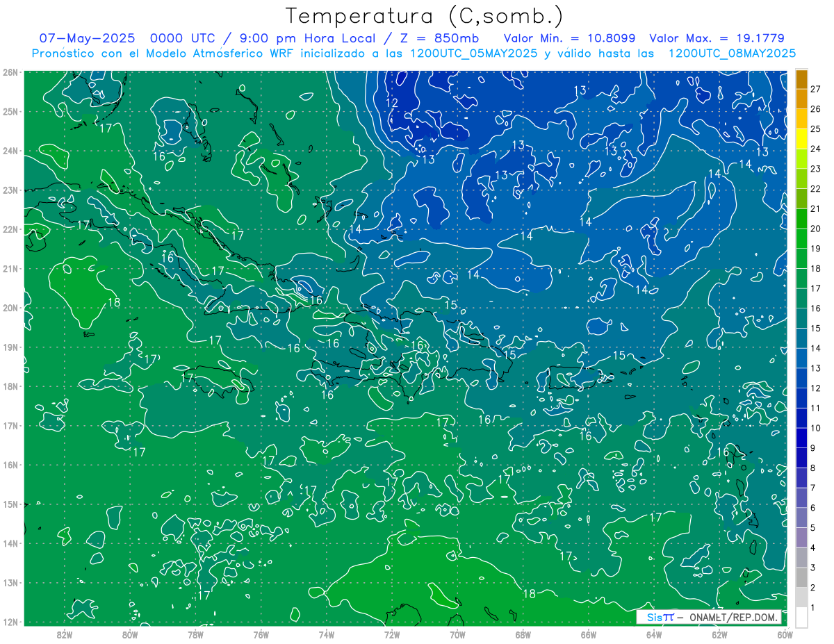Click the "72W" longitude axis label
The height and width of the screenshot is (644, 834).
click(392, 634)
